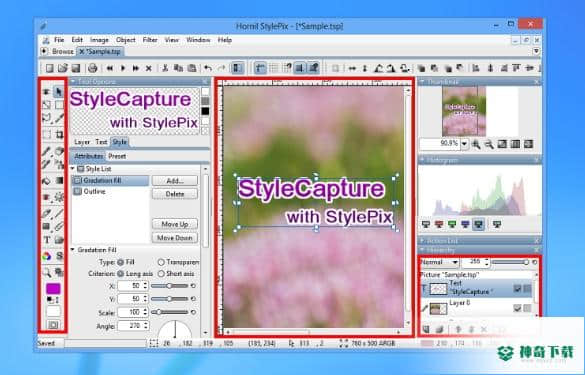The height and width of the screenshot is (375, 585).
Task: Click the Save toolbar icon
Action: [x=76, y=68]
